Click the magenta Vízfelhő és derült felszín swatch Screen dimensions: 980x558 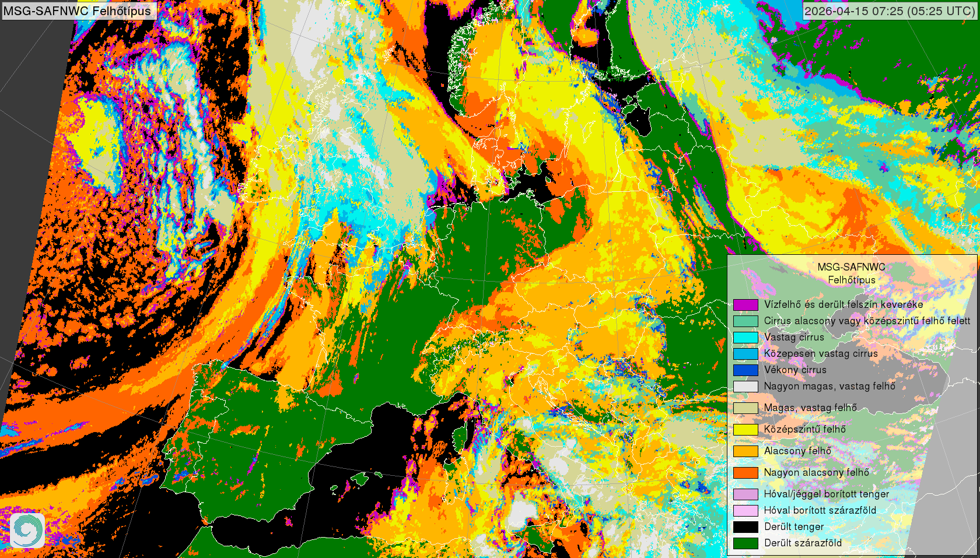click(x=745, y=304)
